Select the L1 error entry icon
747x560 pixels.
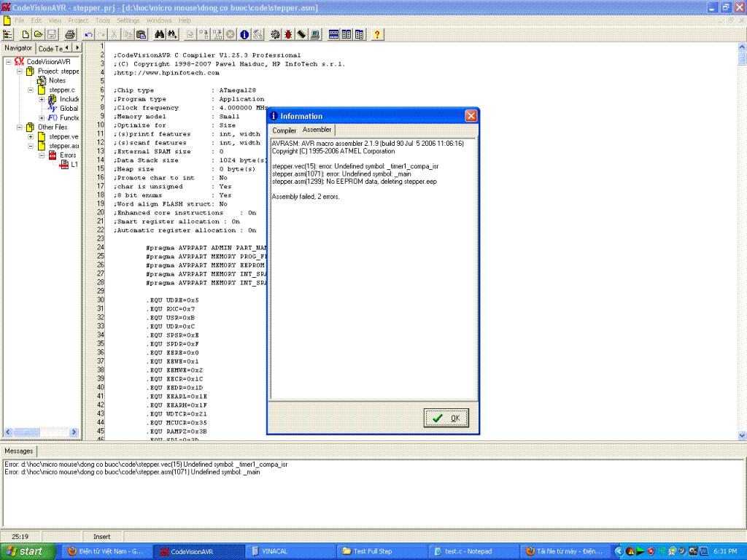coord(64,164)
